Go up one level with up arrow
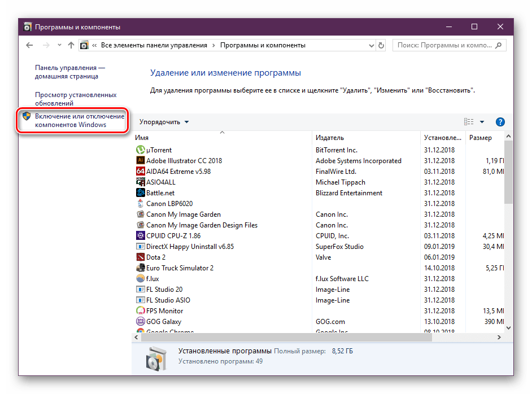The height and width of the screenshot is (394, 532). pos(71,45)
